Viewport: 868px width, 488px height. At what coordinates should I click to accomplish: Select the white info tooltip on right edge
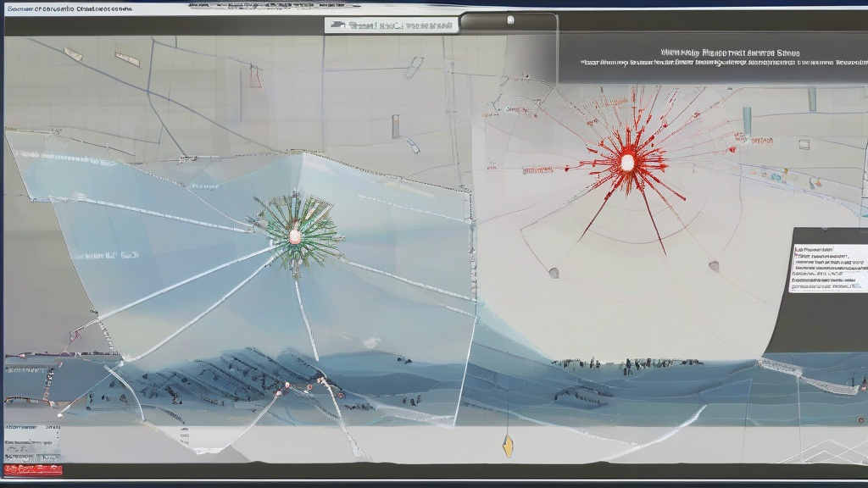coord(829,269)
